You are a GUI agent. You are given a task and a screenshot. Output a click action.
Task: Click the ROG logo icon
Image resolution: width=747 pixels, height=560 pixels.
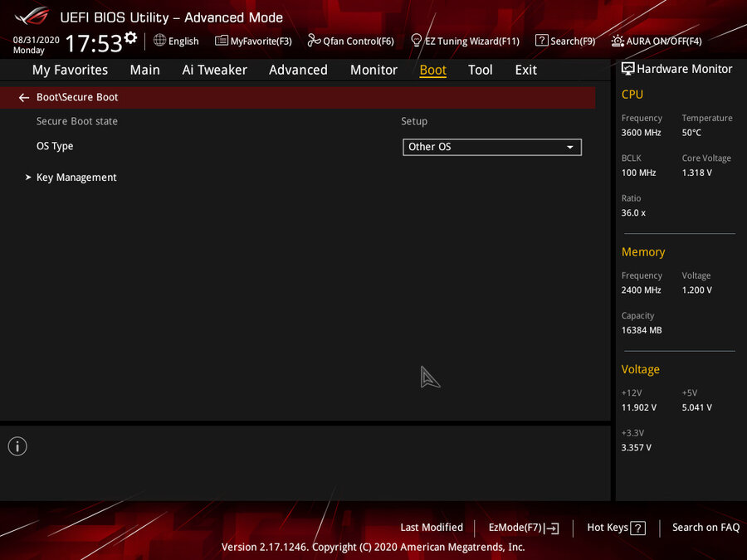[x=32, y=17]
